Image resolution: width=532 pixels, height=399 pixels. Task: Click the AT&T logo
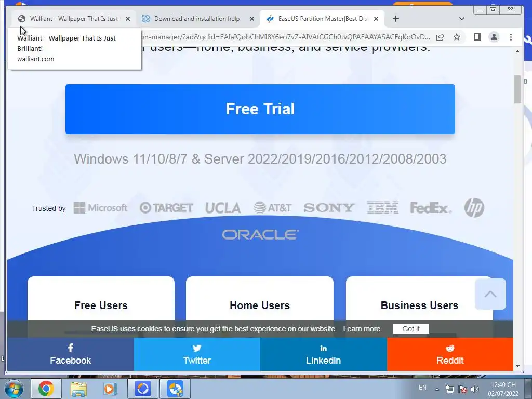pyautogui.click(x=272, y=208)
